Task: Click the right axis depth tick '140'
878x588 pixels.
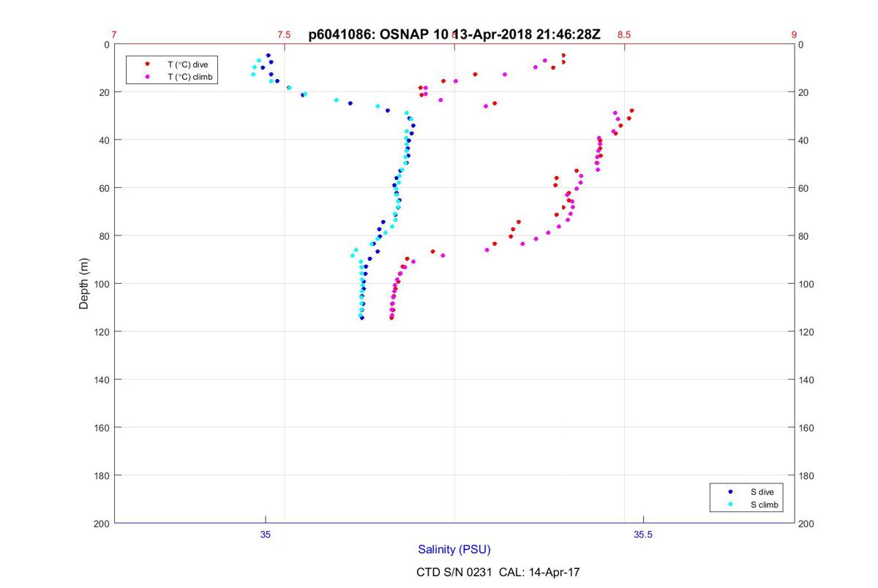Action: point(806,380)
